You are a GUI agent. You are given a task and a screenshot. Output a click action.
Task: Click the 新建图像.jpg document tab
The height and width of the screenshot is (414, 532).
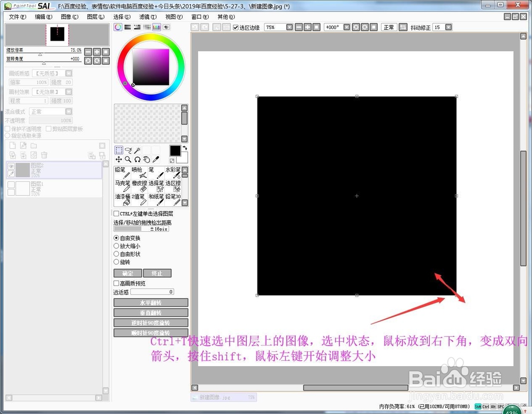point(223,397)
